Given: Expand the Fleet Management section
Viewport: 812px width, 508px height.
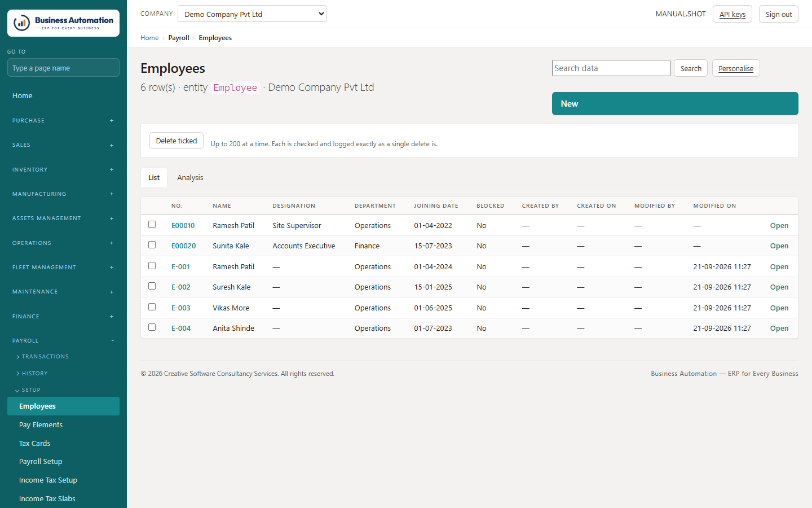Looking at the screenshot, I should pyautogui.click(x=63, y=268).
